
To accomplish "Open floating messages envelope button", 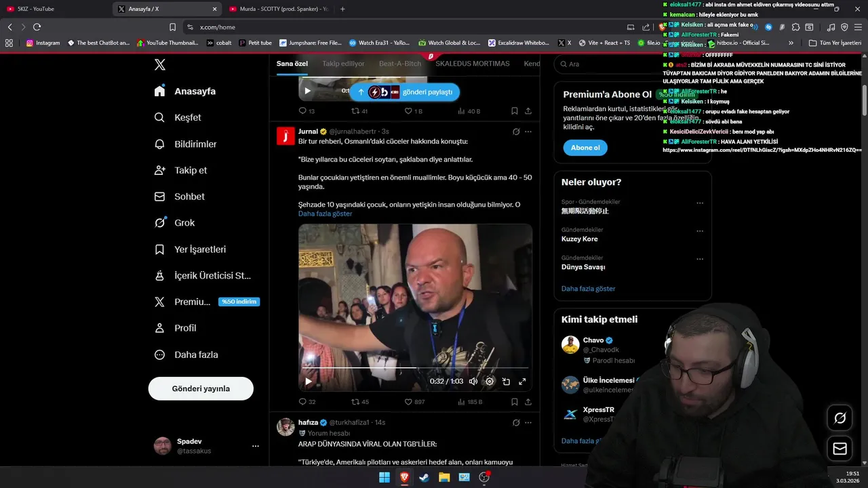I will coord(840,449).
